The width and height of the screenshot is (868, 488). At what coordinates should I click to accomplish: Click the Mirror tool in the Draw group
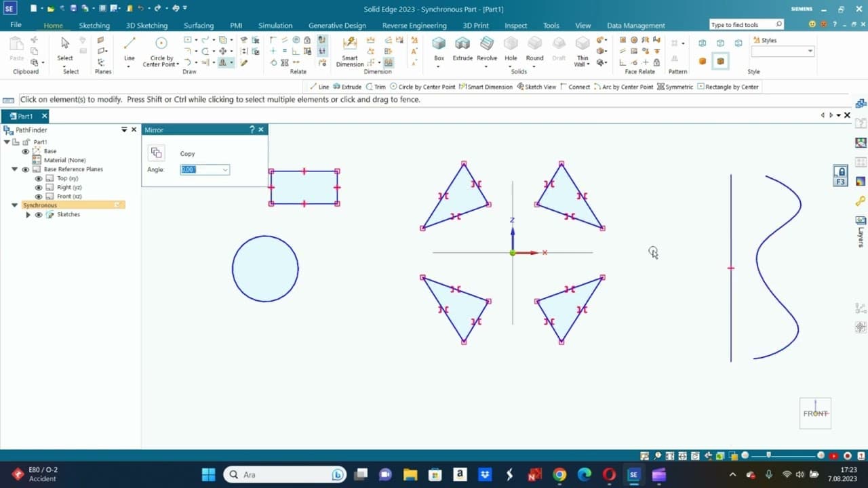coord(222,62)
